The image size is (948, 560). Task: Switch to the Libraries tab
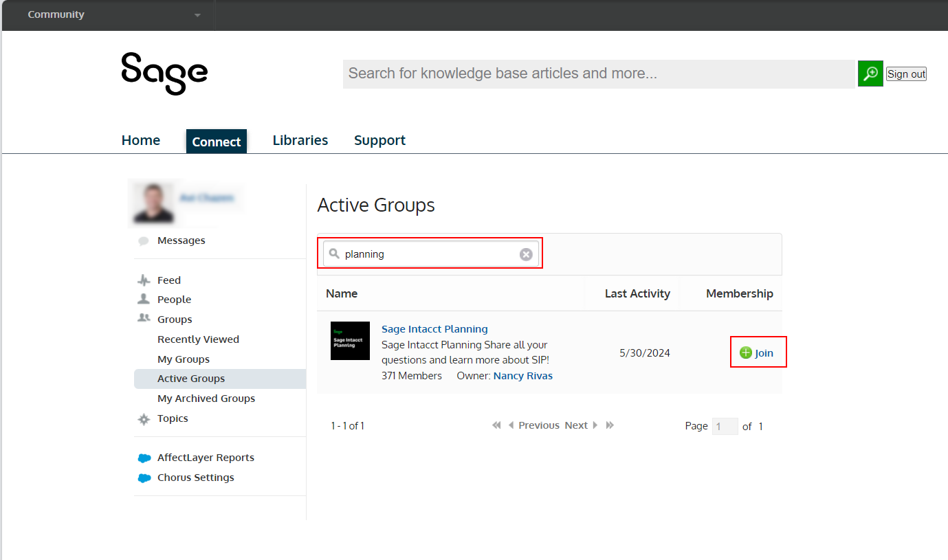tap(300, 140)
